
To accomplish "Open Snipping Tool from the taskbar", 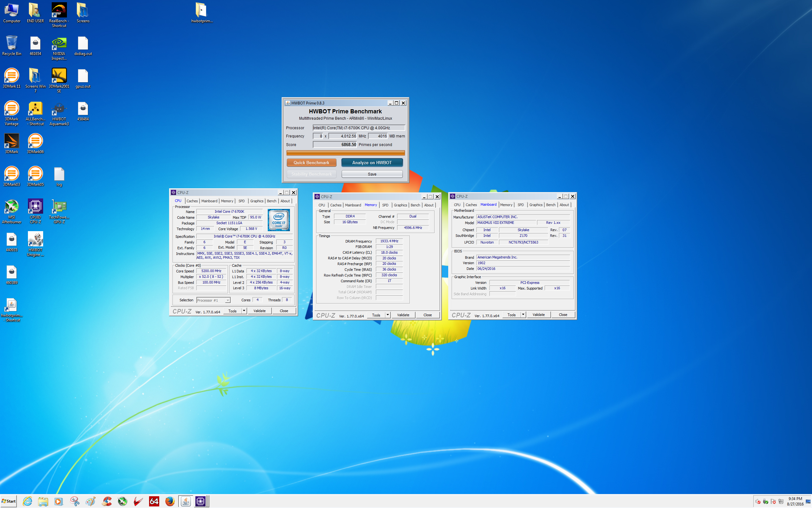I will tap(75, 501).
